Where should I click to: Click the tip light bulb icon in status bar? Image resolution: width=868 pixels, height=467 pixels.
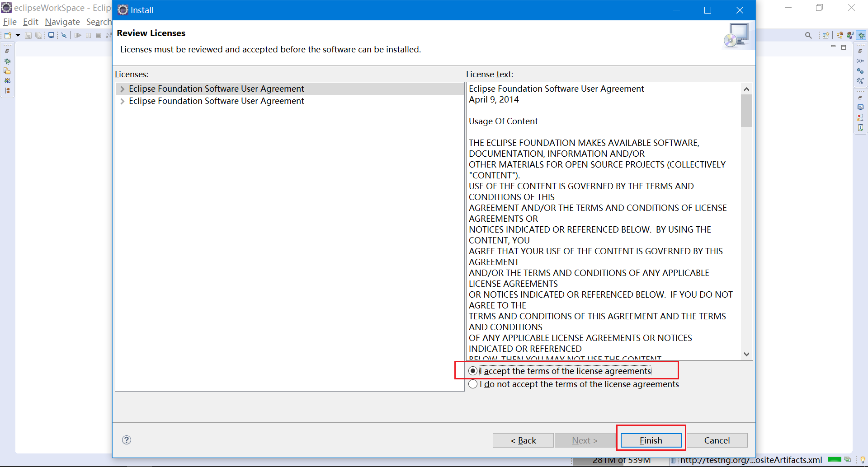[x=863, y=460]
